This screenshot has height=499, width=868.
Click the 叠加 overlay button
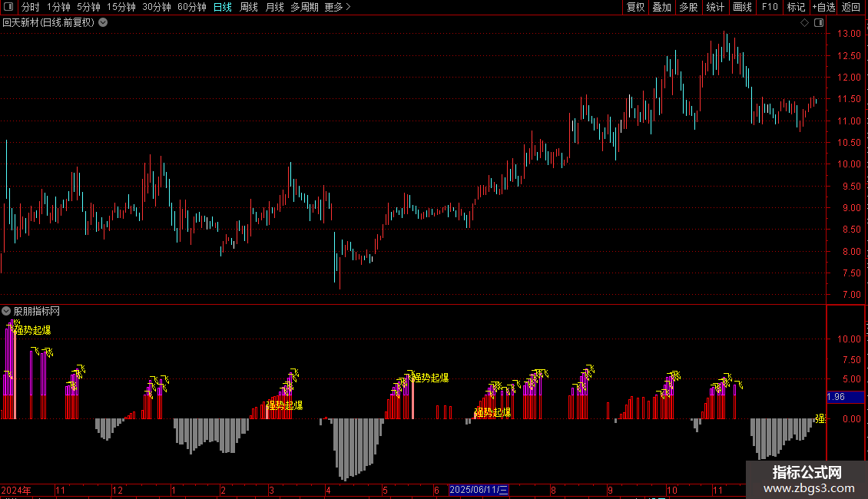point(661,7)
